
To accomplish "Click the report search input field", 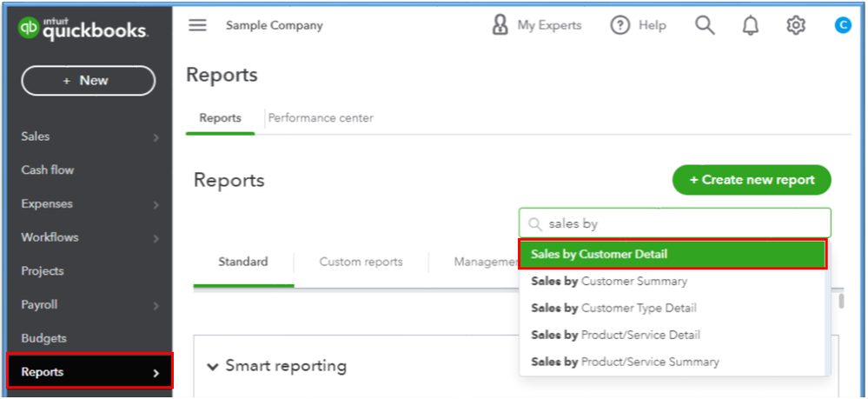I will point(683,223).
